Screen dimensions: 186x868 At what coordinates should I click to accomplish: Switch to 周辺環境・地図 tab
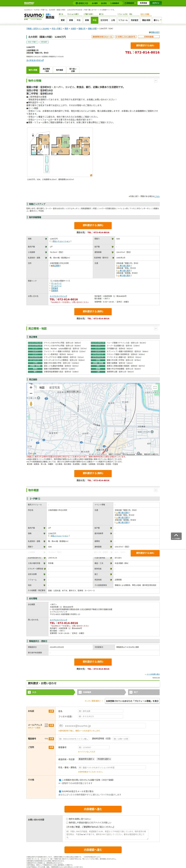(x=46, y=70)
